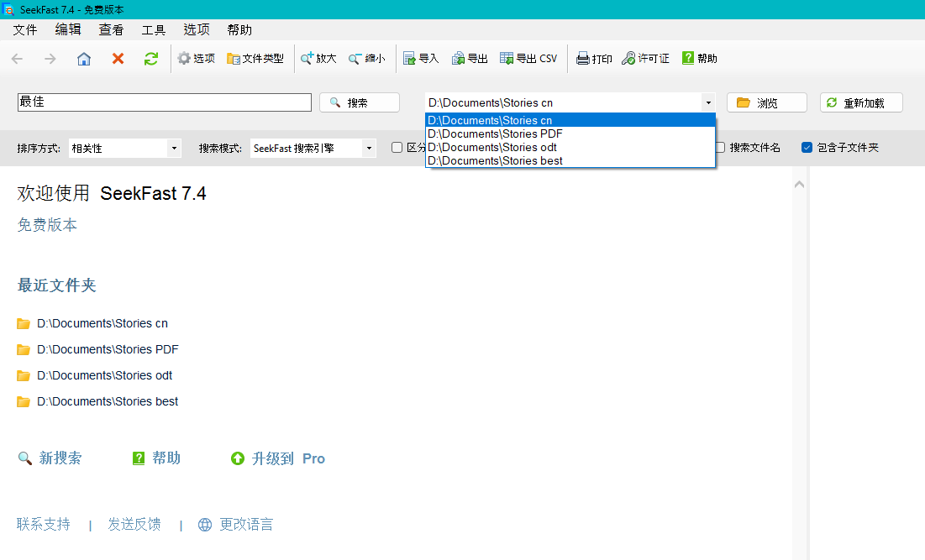
Task: Open recent folder link Stories odt
Action: pos(104,375)
